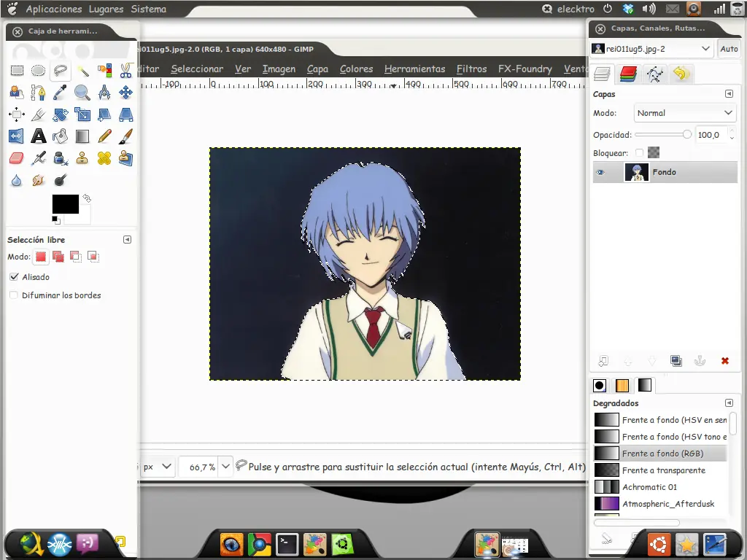The height and width of the screenshot is (560, 747).
Task: Select the Rectangle Select tool
Action: pyautogui.click(x=17, y=71)
